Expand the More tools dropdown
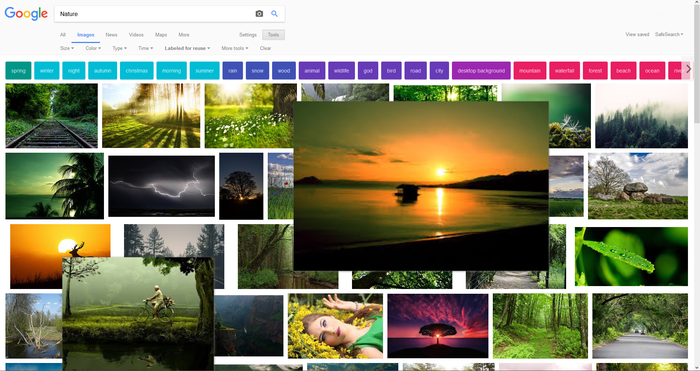This screenshot has width=700, height=371. [235, 48]
